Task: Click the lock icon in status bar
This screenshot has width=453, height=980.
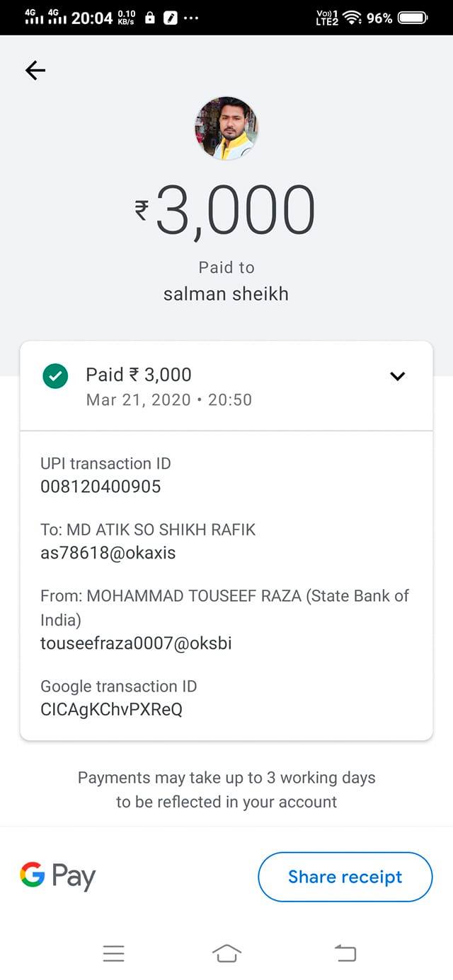Action: (x=150, y=18)
